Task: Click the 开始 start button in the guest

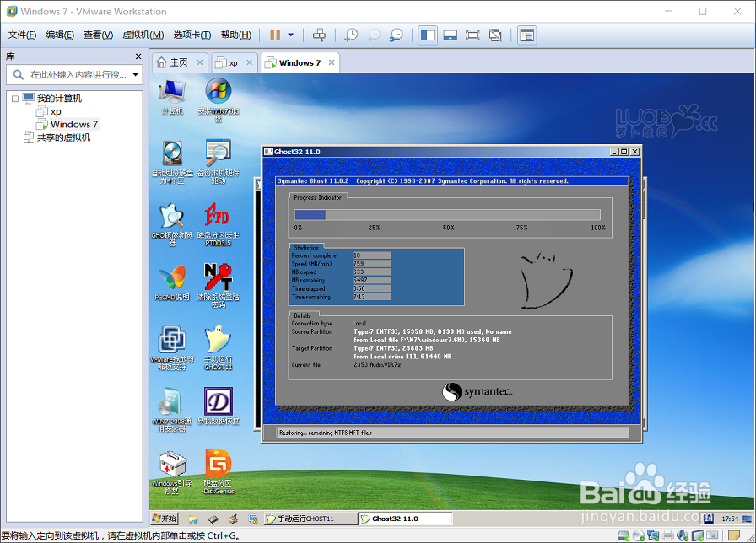Action: [x=165, y=519]
